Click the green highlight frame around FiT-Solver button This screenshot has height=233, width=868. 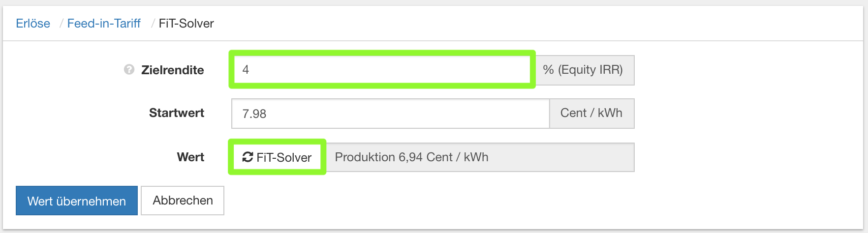coord(278,141)
